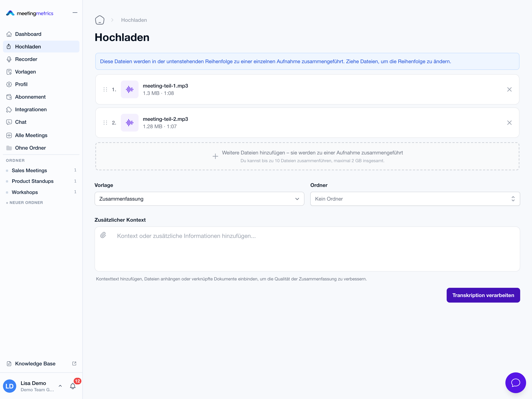Click the add more files dropzone

(x=307, y=156)
